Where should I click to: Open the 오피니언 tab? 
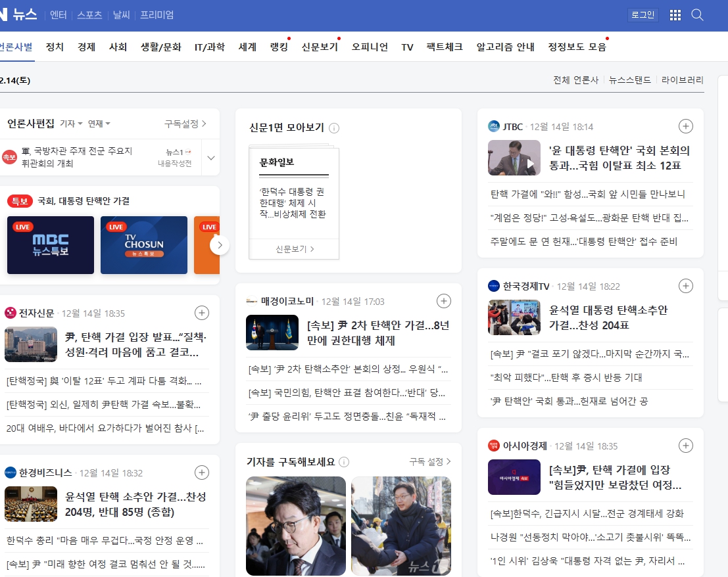coord(370,47)
